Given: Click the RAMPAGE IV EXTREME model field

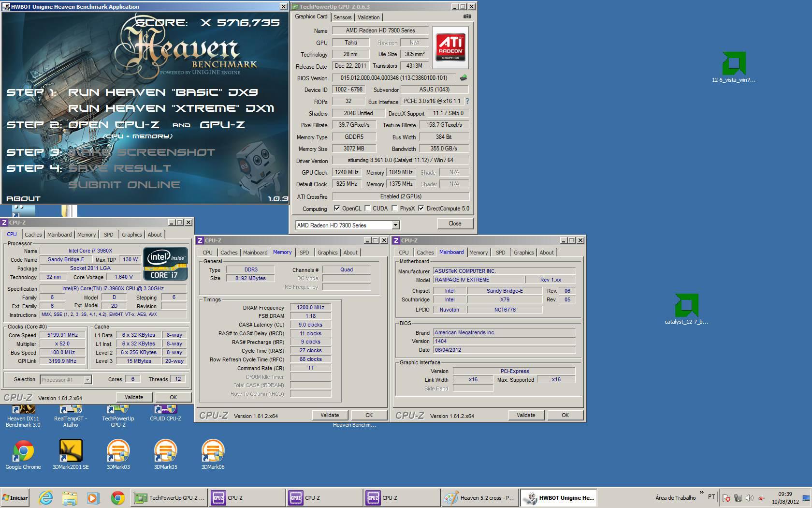Looking at the screenshot, I should 478,280.
